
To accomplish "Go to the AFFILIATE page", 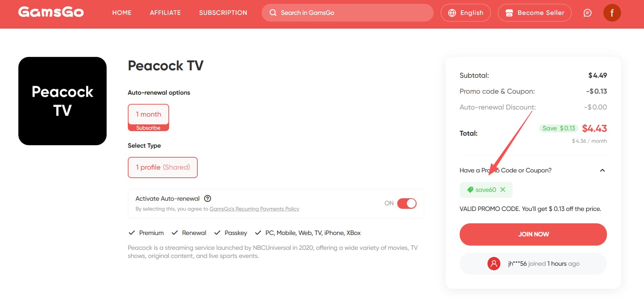I will click(x=165, y=13).
